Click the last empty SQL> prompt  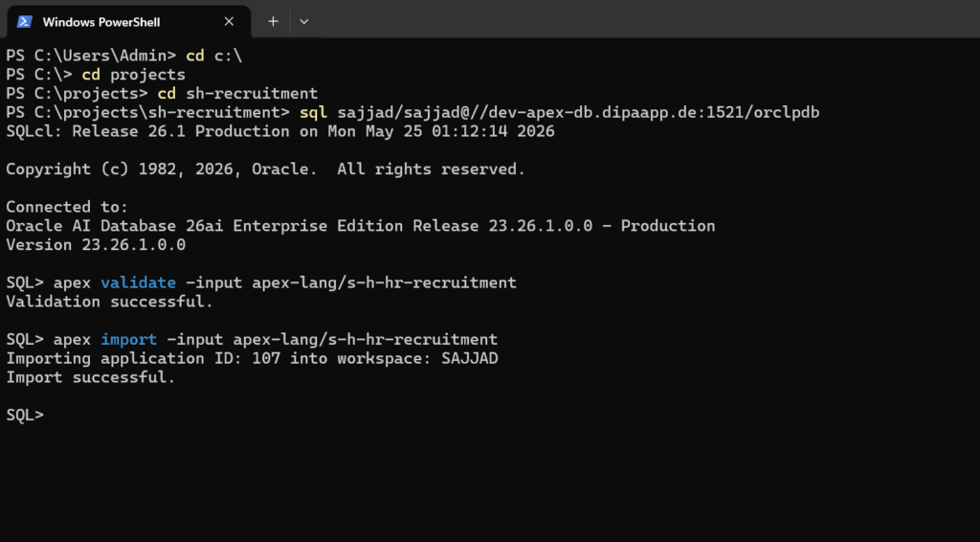pos(25,415)
